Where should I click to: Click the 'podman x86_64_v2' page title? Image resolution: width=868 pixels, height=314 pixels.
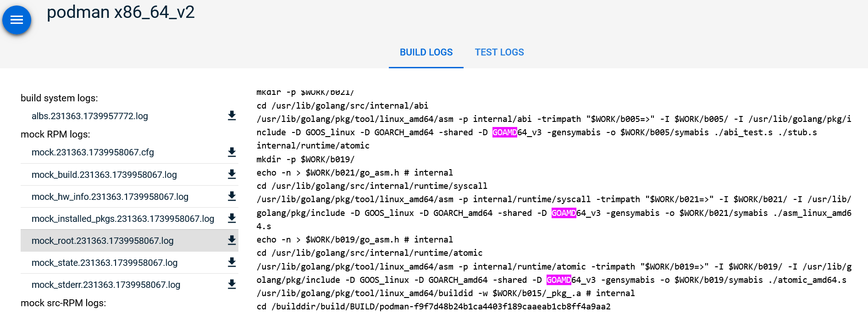(x=121, y=12)
